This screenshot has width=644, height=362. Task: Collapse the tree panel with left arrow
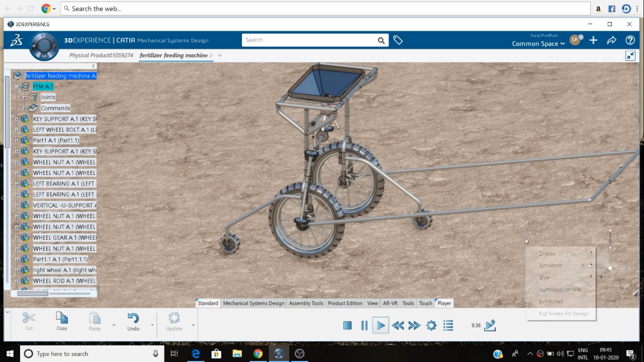pyautogui.click(x=93, y=66)
